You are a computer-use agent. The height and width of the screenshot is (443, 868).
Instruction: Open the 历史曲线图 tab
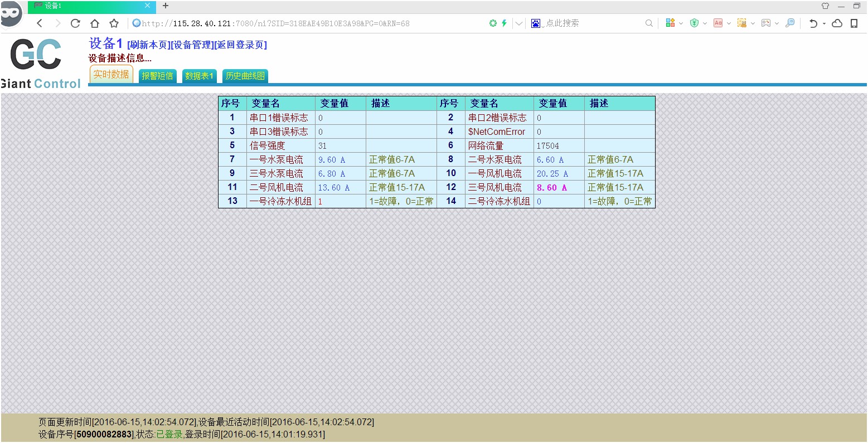[x=245, y=76]
